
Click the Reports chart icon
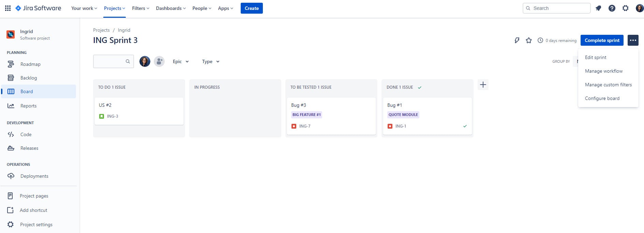[11, 106]
